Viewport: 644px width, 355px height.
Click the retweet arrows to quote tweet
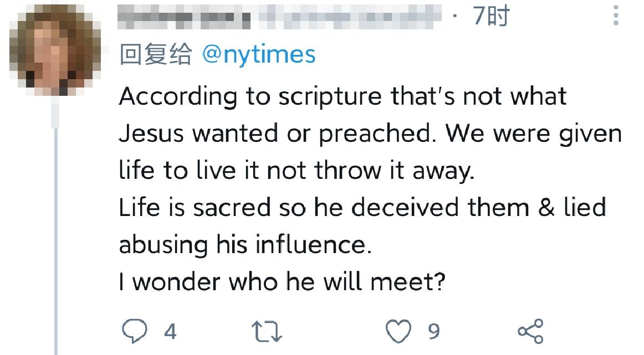268,331
